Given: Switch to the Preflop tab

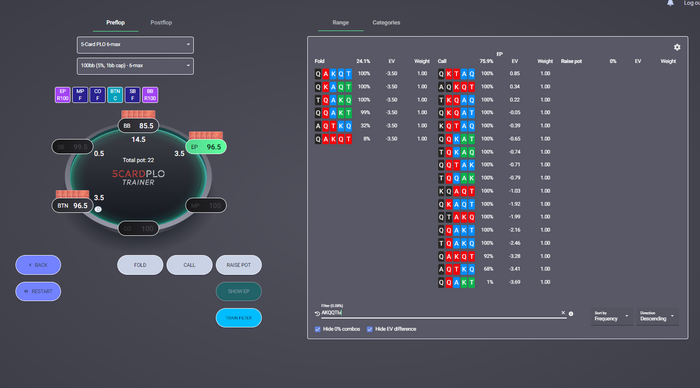Looking at the screenshot, I should (x=116, y=23).
